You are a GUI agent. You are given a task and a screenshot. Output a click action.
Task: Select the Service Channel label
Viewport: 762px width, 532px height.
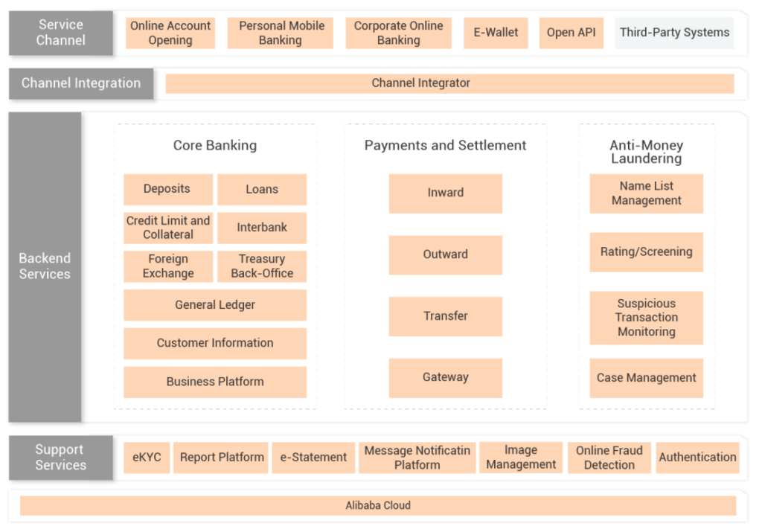(x=61, y=33)
